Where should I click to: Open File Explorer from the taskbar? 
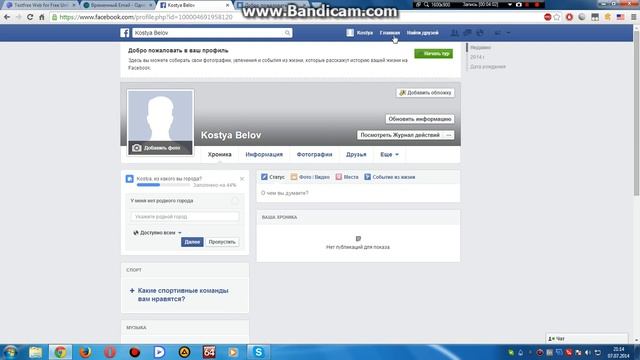coord(36,352)
